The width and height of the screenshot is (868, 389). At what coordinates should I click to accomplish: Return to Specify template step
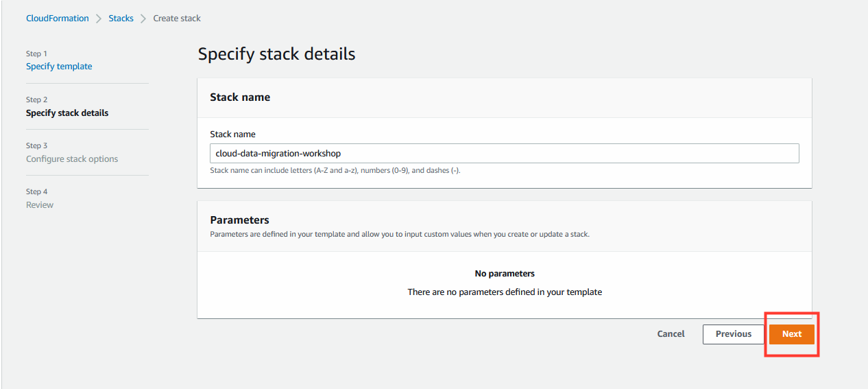coord(59,67)
